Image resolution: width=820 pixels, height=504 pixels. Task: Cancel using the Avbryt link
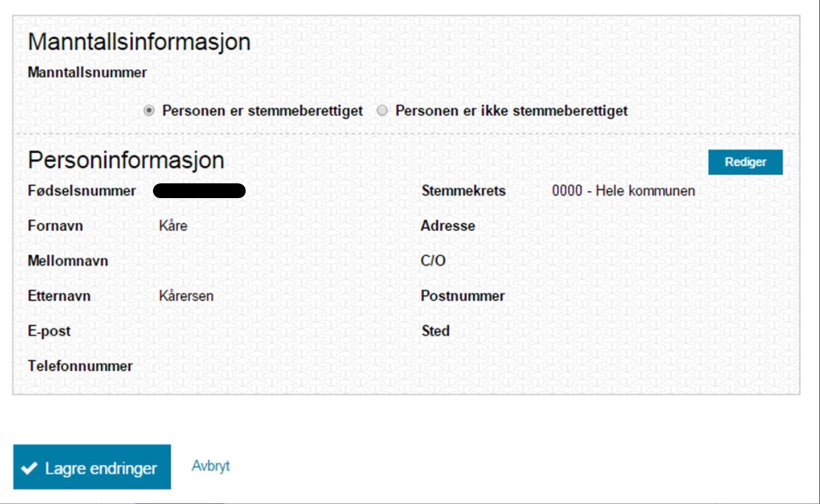(210, 466)
